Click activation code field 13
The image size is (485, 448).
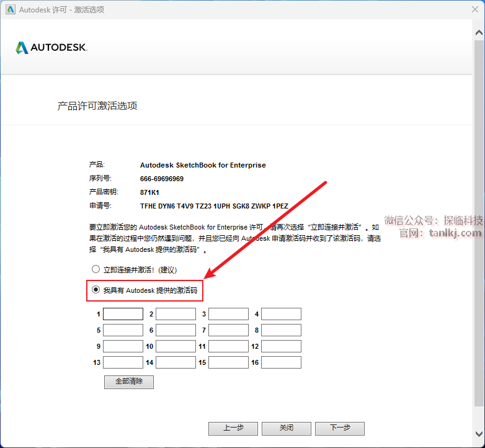point(123,362)
